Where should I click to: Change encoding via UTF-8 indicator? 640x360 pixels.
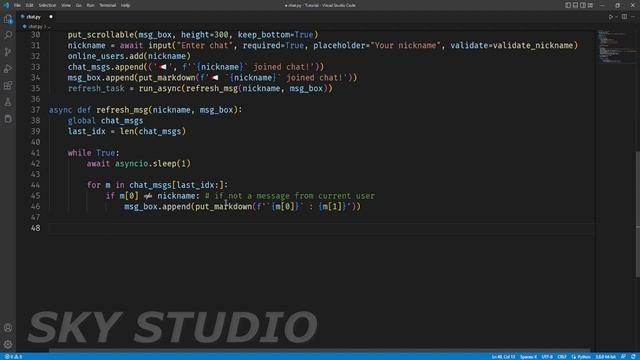tap(547, 357)
